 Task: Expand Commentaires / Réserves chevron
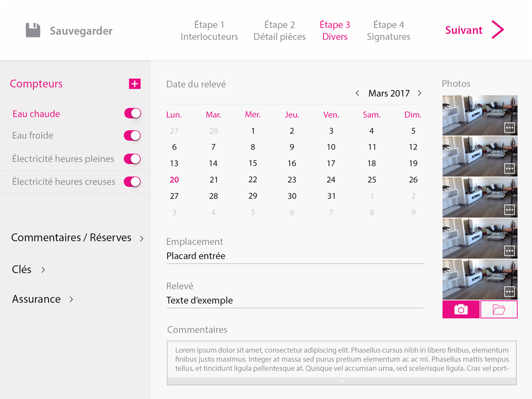(142, 238)
